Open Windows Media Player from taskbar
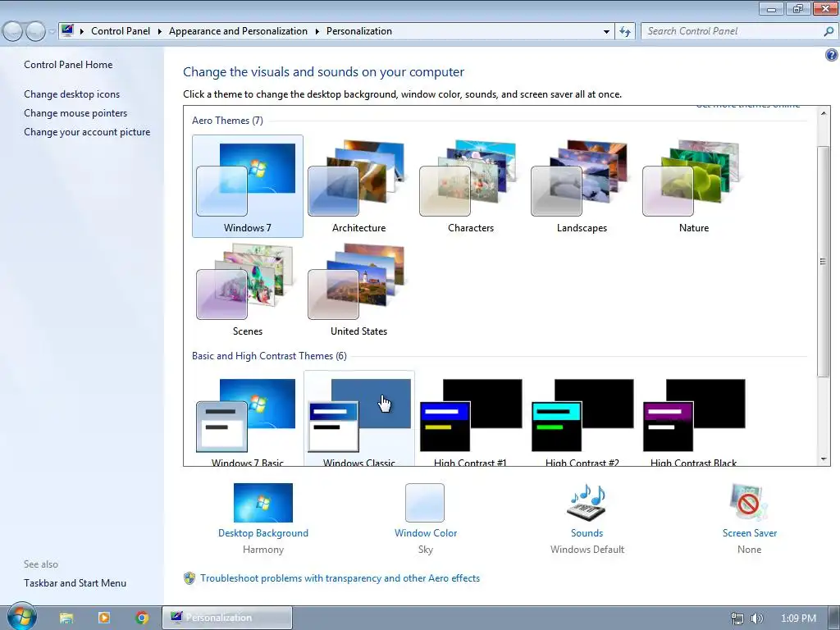Viewport: 840px width, 630px height. click(x=104, y=618)
